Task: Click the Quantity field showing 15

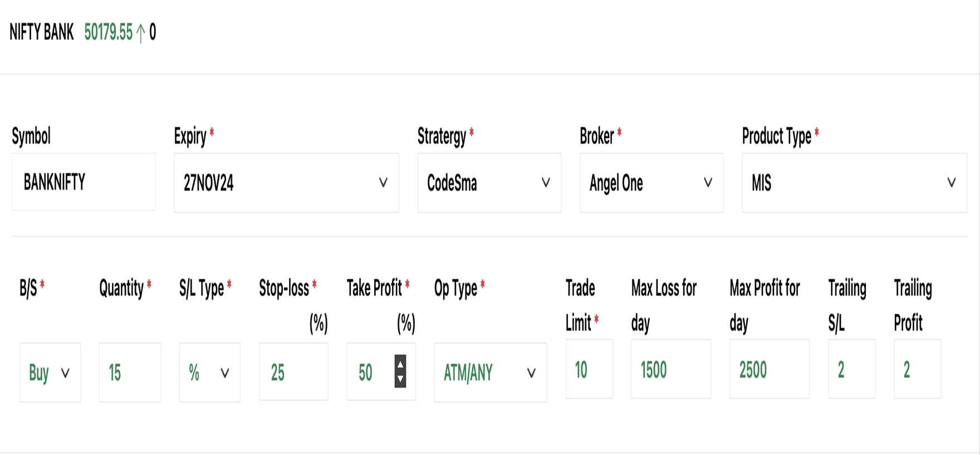Action: 130,373
